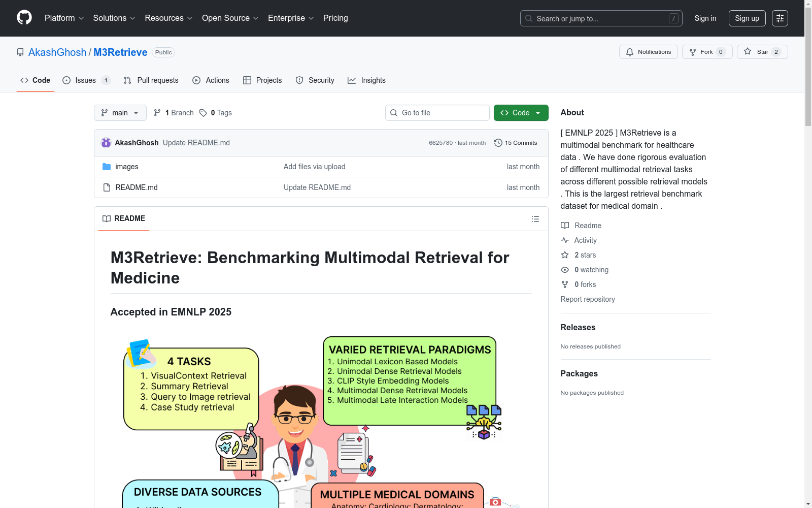Click the eye icon beside watching
The height and width of the screenshot is (508, 812).
(x=565, y=270)
